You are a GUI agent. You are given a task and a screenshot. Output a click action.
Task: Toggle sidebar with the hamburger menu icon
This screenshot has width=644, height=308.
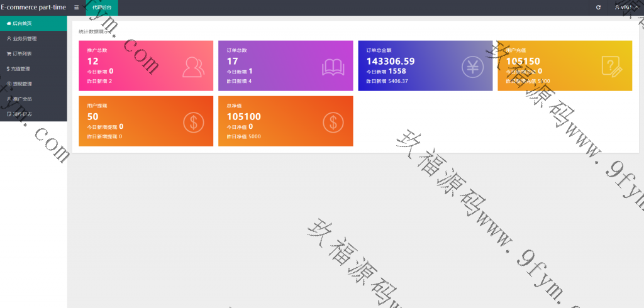click(77, 8)
